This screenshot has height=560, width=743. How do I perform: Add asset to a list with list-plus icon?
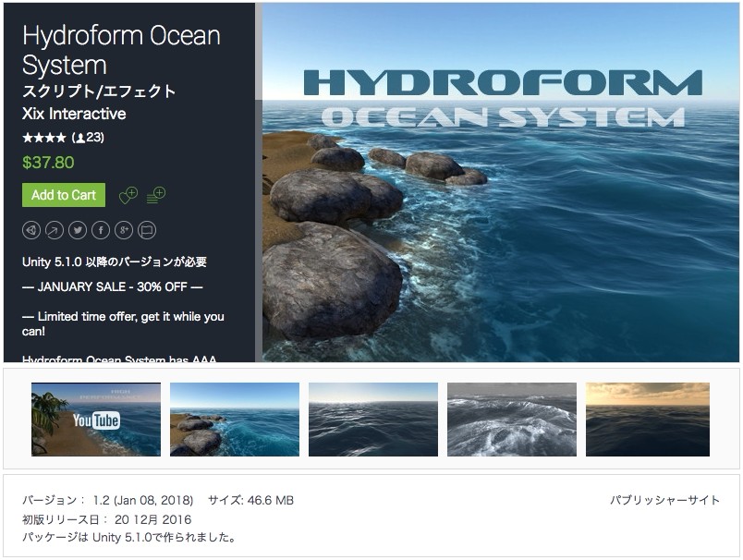point(156,195)
